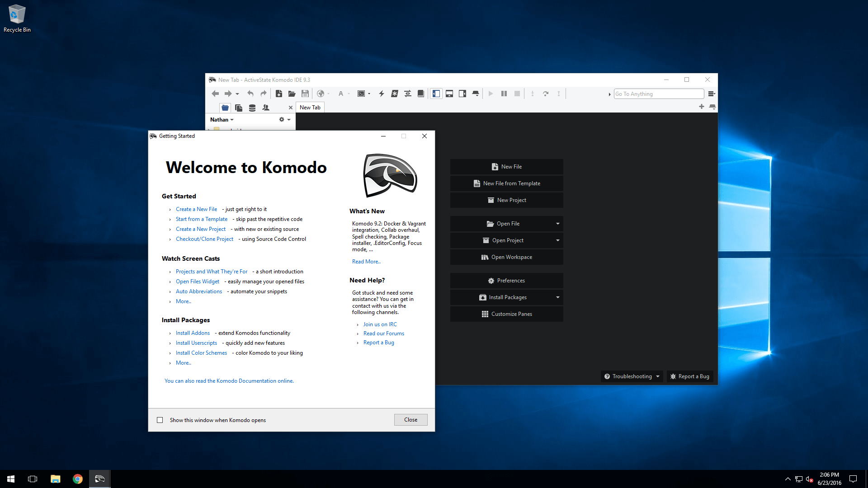Click the Back navigation arrow in Komodo toolbar
This screenshot has height=488, width=868.
[215, 94]
